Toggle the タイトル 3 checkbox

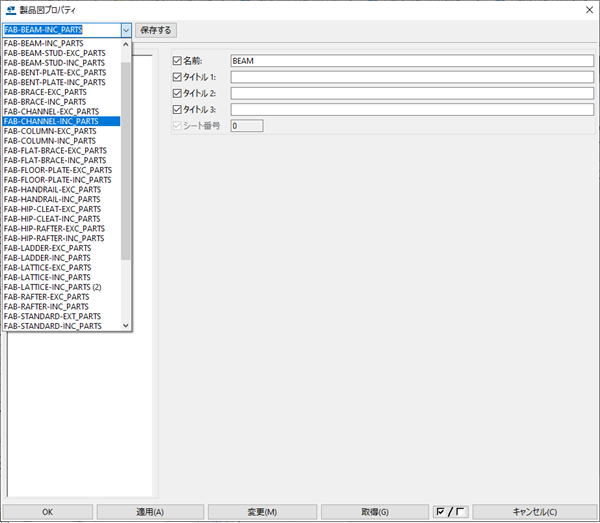[x=177, y=109]
